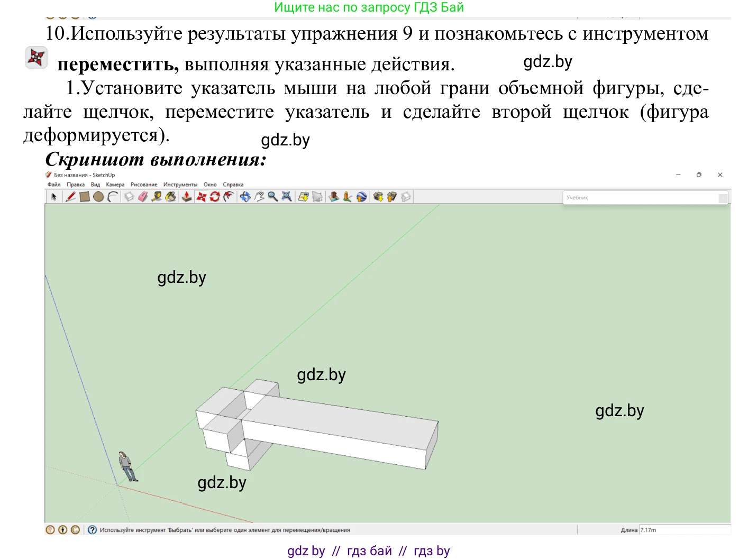739x560 pixels.
Task: Select the Move tool
Action: click(x=201, y=196)
